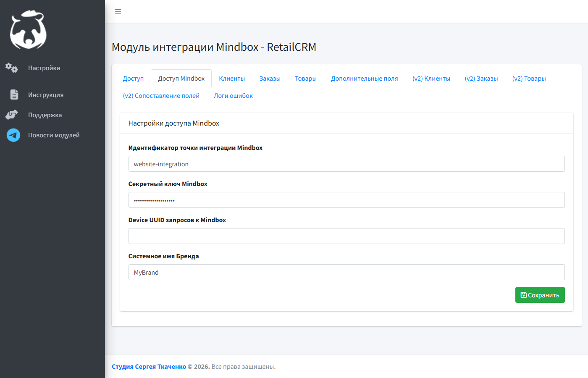Viewport: 588px width, 378px height.
Task: Switch to the Доступ tab
Action: point(133,79)
